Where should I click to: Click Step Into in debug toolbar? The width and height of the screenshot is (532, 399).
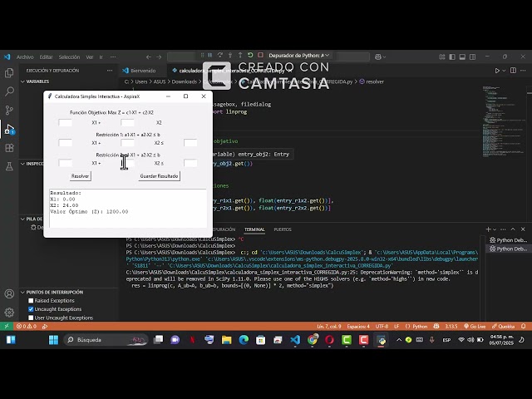pyautogui.click(x=230, y=56)
